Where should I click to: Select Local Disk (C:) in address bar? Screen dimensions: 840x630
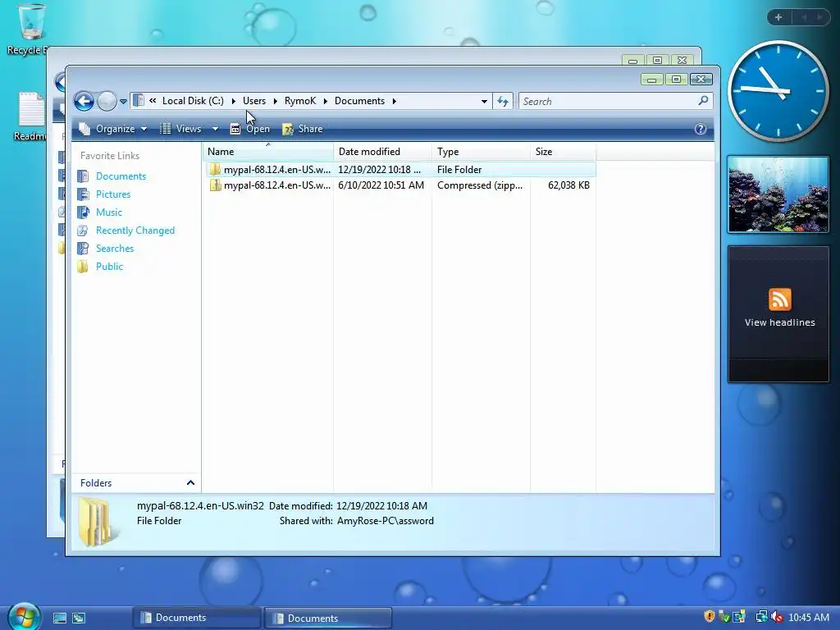(193, 101)
